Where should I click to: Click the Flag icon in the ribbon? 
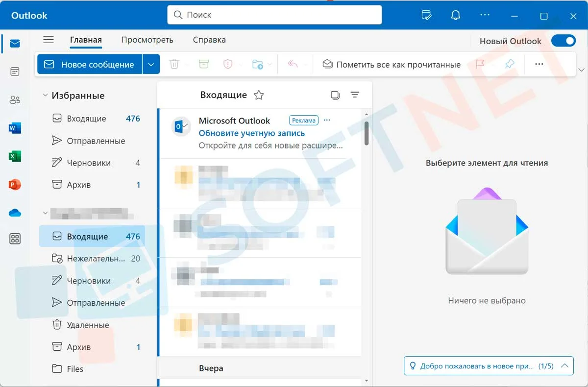tap(481, 64)
